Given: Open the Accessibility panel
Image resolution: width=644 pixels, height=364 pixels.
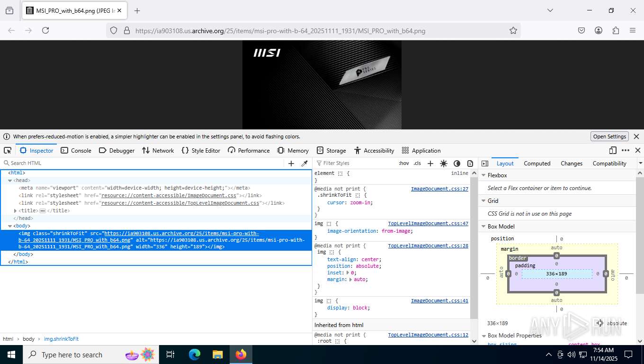Looking at the screenshot, I should coord(374,150).
